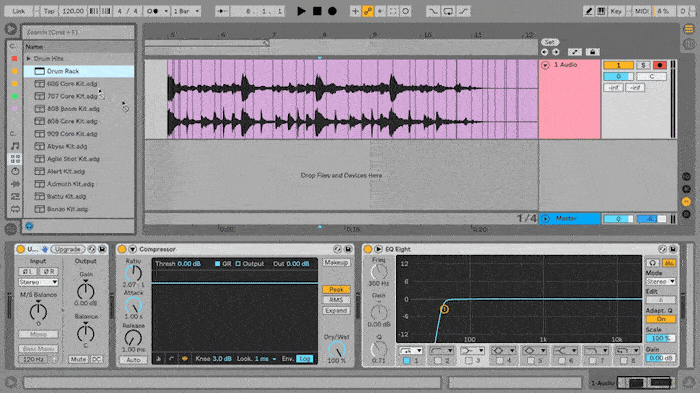The width and height of the screenshot is (700, 393).
Task: Toggle the computer MIDI keyboard icon
Action: (x=601, y=11)
